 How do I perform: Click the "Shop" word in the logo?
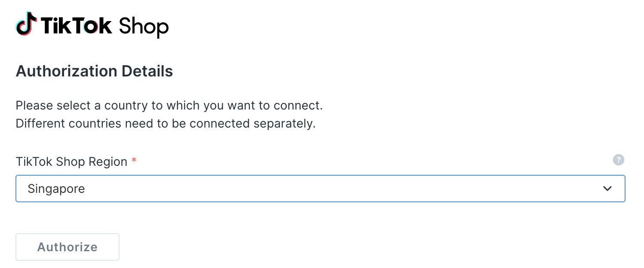pos(144,27)
